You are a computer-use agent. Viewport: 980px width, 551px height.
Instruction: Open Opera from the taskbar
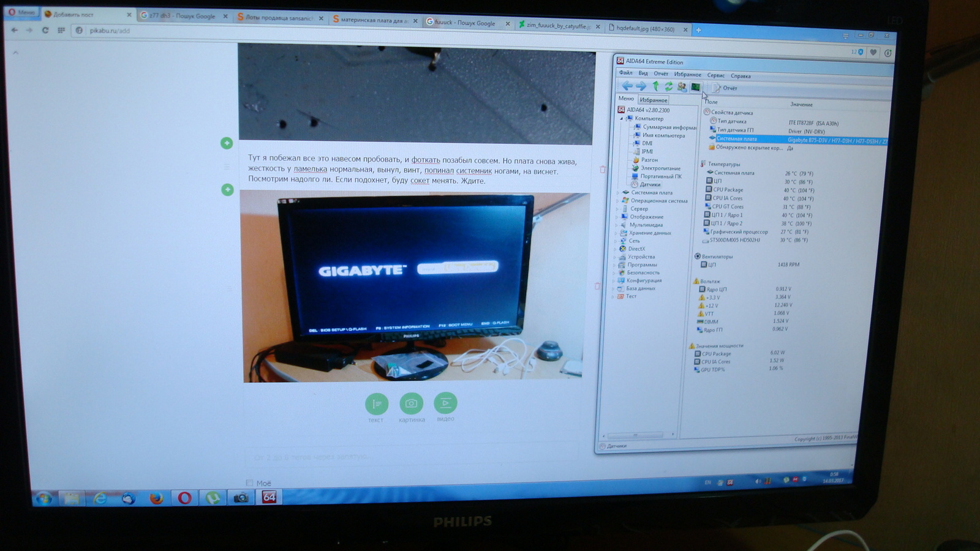pos(184,498)
